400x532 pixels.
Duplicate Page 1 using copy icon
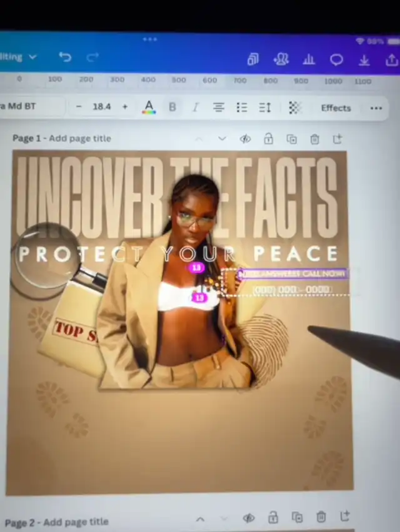[x=291, y=139]
